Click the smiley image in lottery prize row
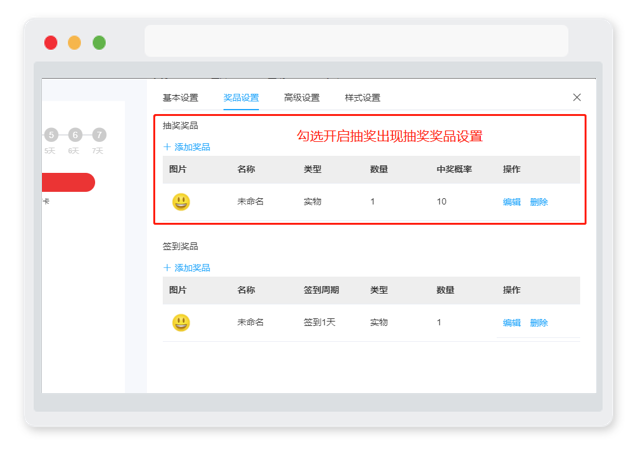The width and height of the screenshot is (640, 451). pos(181,202)
